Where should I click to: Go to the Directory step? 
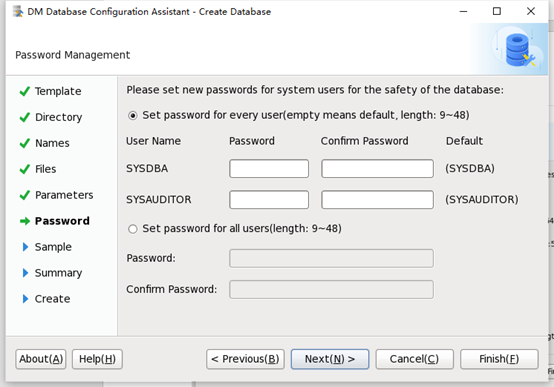[59, 117]
